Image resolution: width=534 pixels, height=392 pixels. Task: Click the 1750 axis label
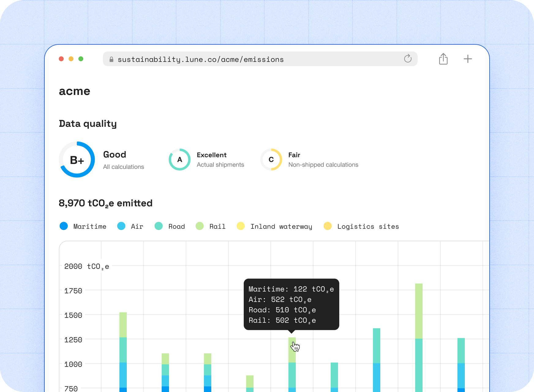pyautogui.click(x=73, y=291)
